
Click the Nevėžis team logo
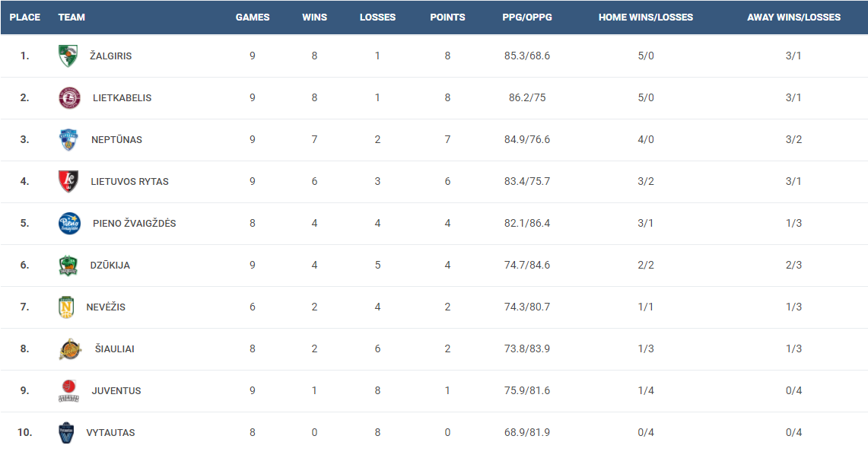click(67, 307)
